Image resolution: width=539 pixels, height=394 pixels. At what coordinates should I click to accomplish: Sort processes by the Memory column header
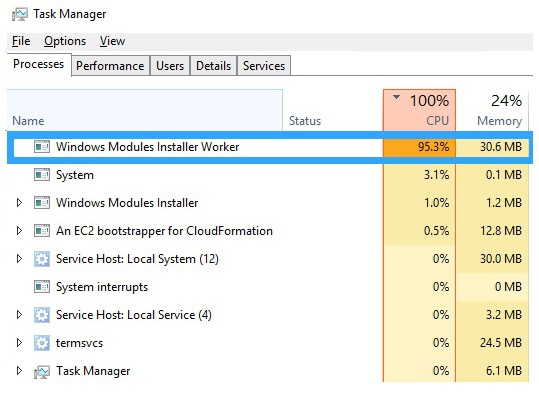click(493, 110)
